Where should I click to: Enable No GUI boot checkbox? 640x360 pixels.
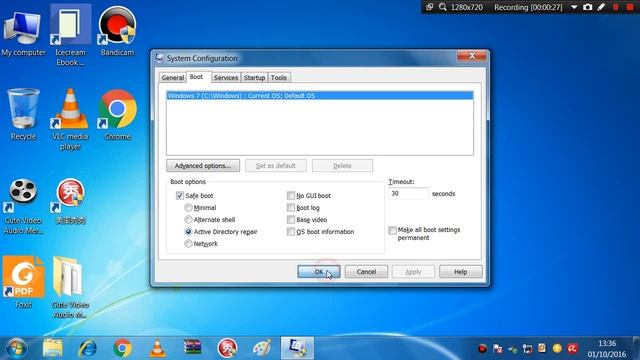[291, 196]
